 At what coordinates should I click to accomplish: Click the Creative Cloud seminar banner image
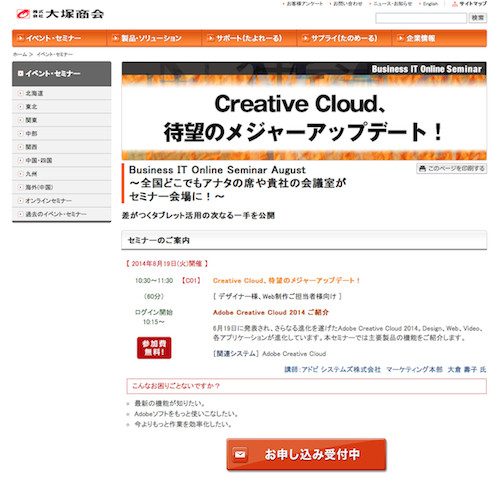pyautogui.click(x=304, y=111)
